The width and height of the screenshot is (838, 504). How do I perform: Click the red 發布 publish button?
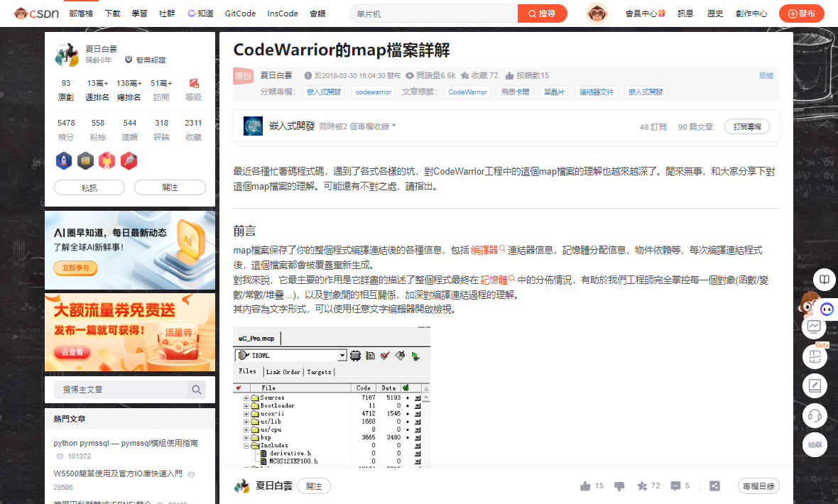pos(802,13)
